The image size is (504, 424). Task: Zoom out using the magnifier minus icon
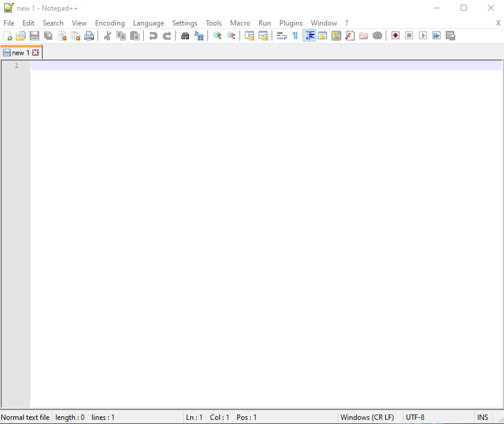(231, 36)
